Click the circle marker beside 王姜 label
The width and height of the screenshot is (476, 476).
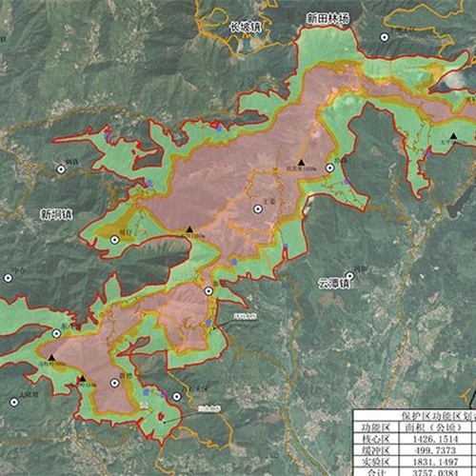tap(258, 208)
